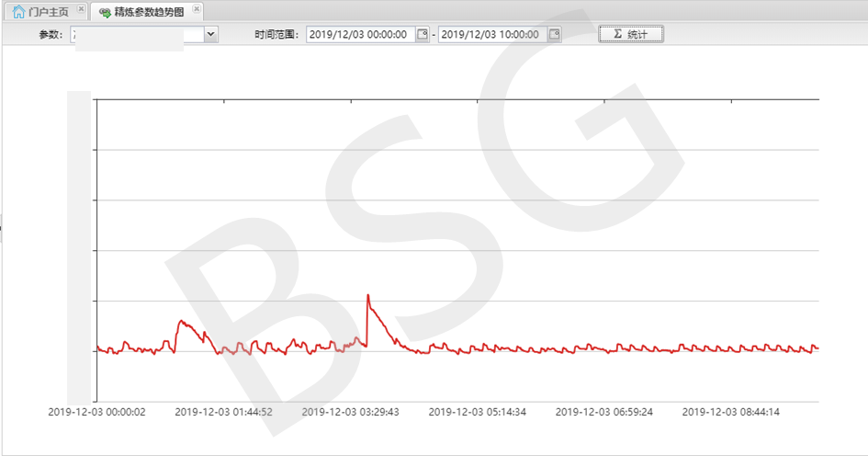Close the 门户主页 tab
Image resolution: width=868 pixels, height=456 pixels.
[81, 9]
